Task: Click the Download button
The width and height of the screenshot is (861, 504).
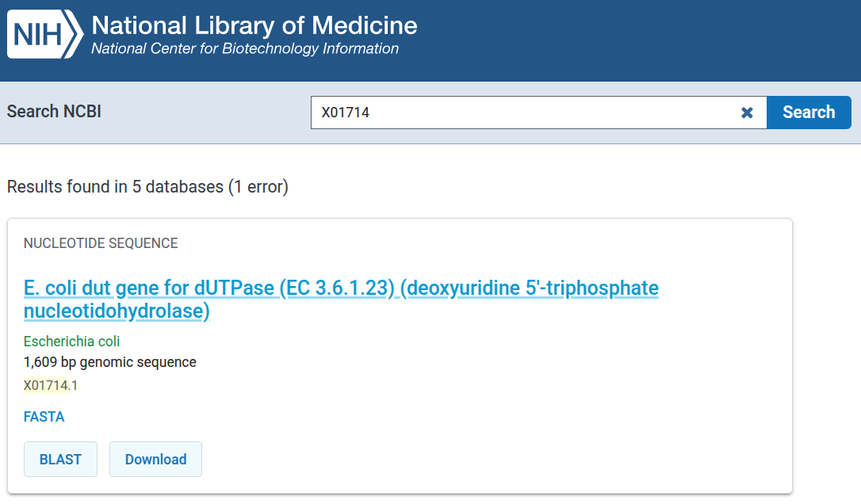Action: tap(155, 459)
